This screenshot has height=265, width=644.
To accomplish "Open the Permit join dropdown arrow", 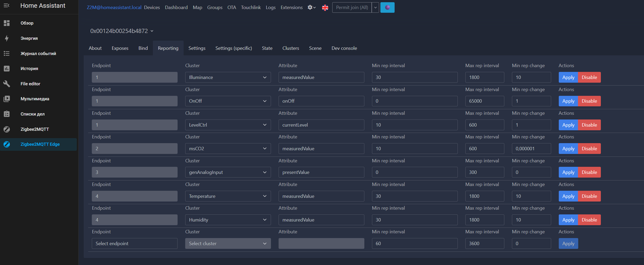I will click(x=375, y=8).
